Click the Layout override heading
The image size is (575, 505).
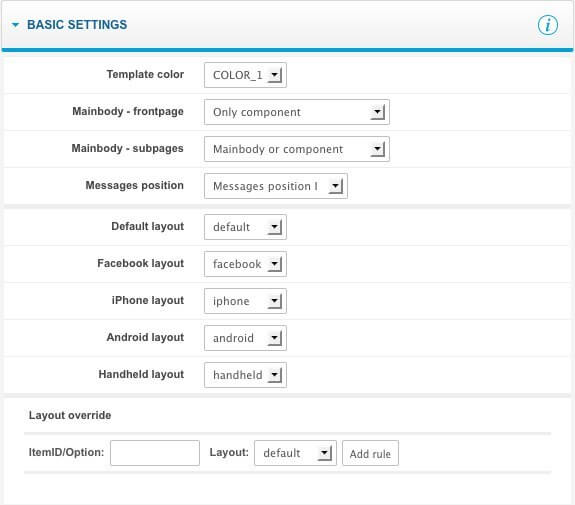pos(70,416)
